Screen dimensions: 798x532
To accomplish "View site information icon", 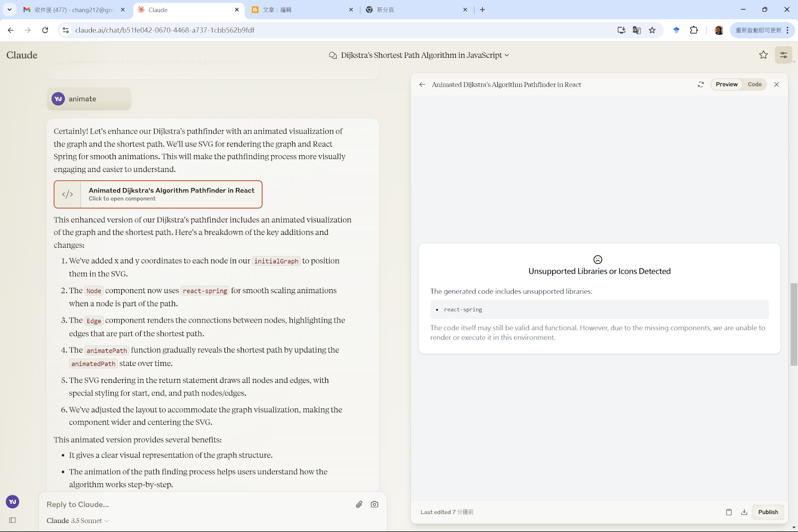I will click(65, 30).
